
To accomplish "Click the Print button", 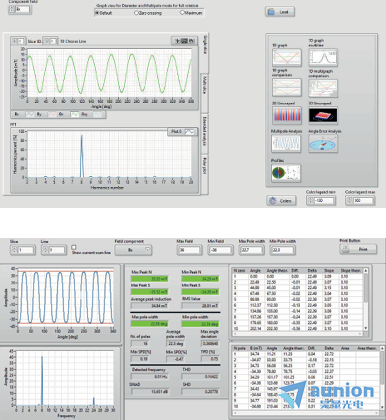I will (x=358, y=249).
